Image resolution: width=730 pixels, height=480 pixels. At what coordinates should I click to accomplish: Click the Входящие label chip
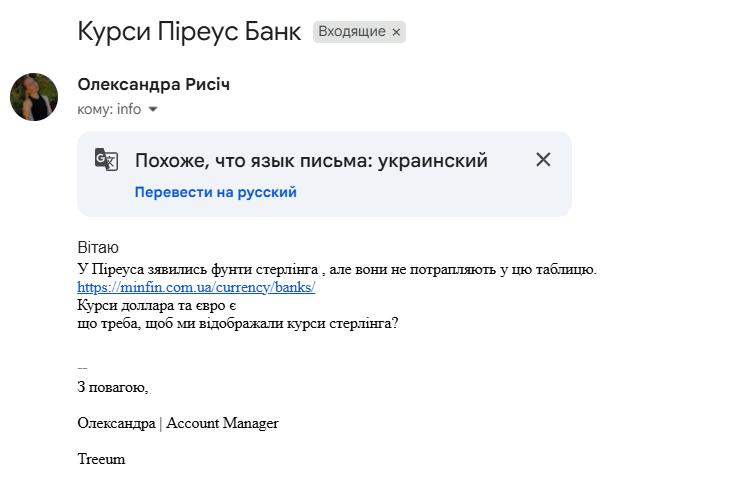pos(352,32)
